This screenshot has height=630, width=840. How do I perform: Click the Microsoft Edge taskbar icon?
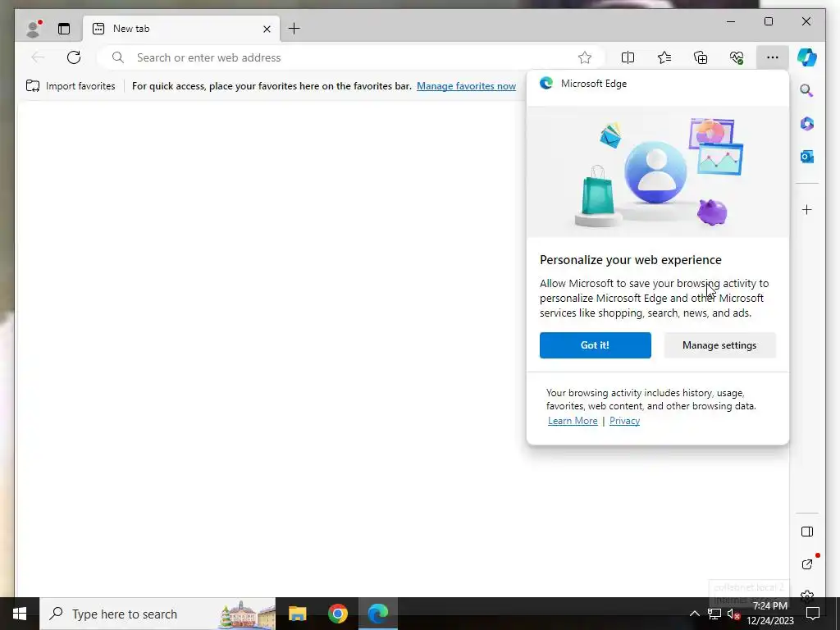pos(377,614)
